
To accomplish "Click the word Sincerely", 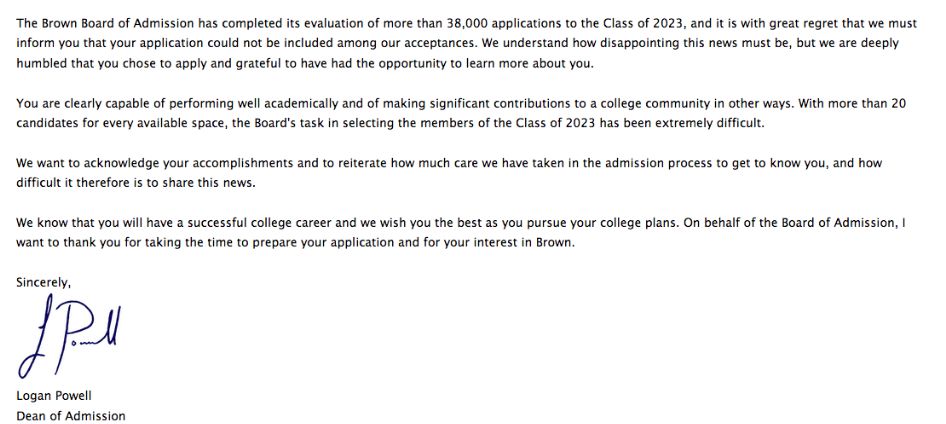I will [43, 283].
